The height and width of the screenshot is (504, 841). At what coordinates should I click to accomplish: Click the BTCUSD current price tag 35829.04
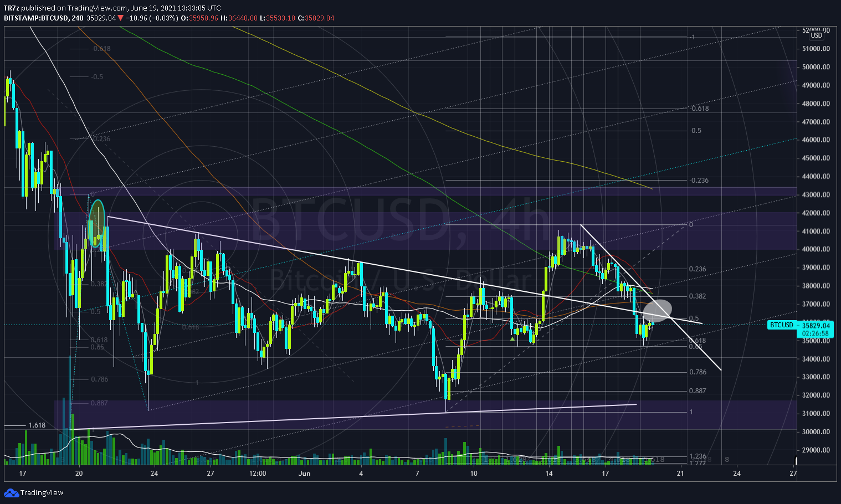point(800,325)
